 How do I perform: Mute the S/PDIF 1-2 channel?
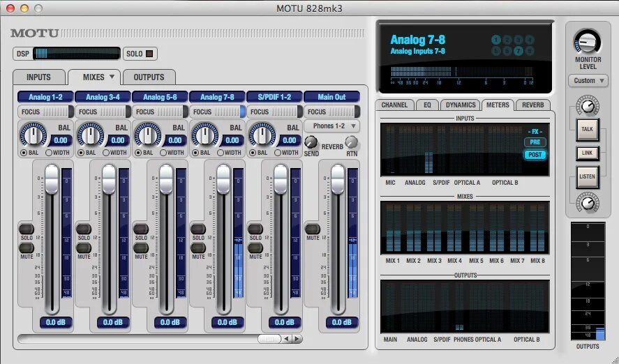coord(255,248)
